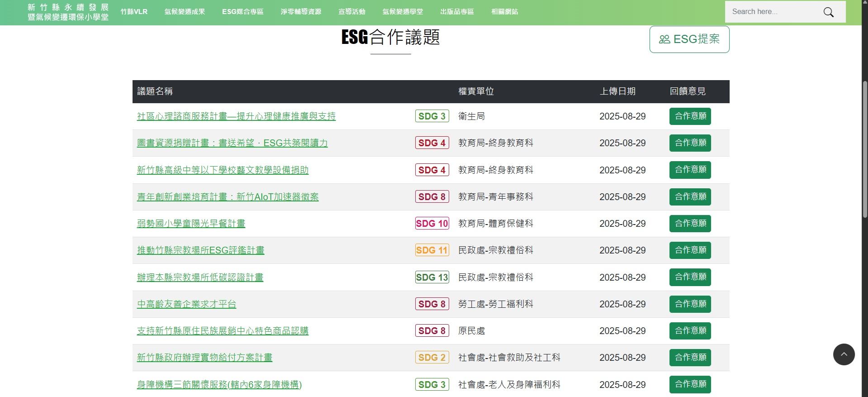
Task: Click the SDG 11 badge
Action: click(432, 250)
